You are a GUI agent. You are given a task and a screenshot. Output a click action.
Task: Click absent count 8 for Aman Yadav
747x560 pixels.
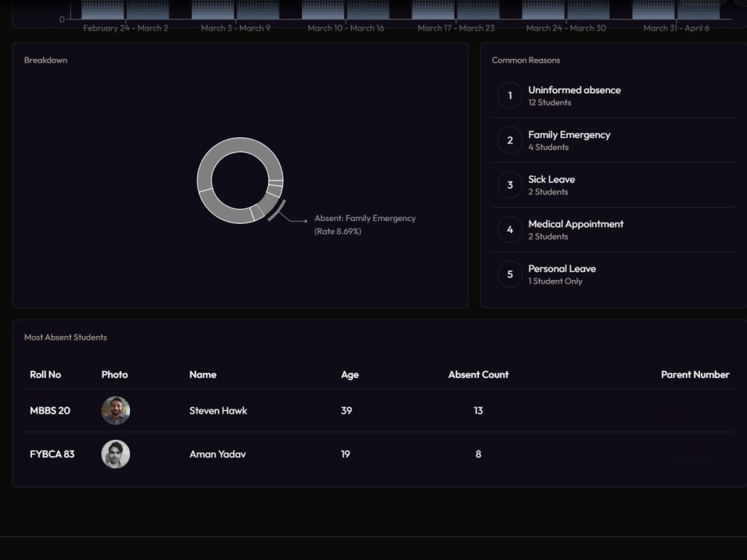tap(478, 454)
